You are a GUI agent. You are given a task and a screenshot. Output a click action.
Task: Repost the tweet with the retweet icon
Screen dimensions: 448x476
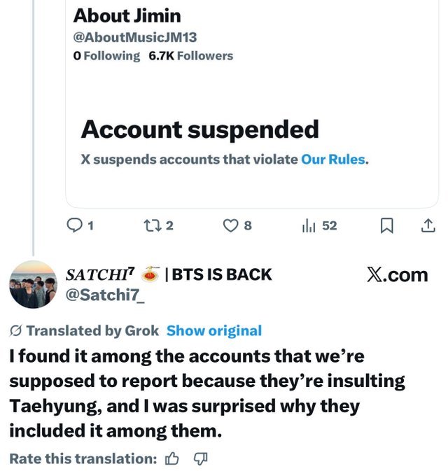pos(150,225)
